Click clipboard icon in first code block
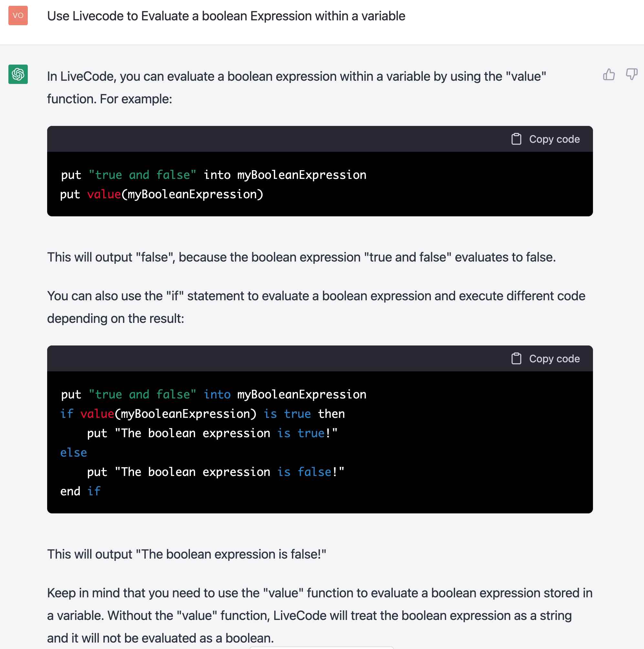644x649 pixels. (x=516, y=139)
